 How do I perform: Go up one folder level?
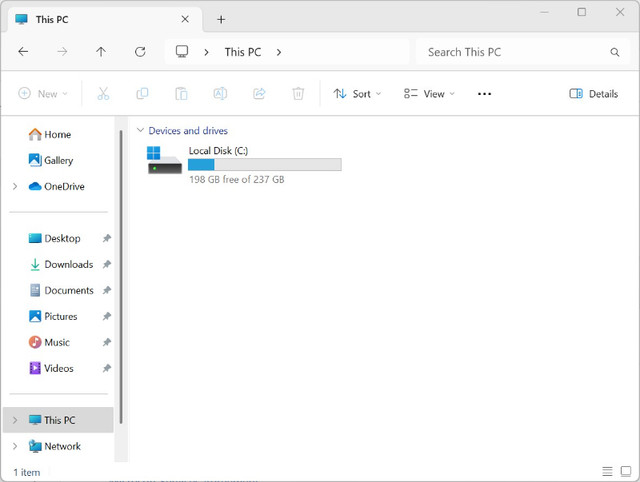click(x=101, y=52)
